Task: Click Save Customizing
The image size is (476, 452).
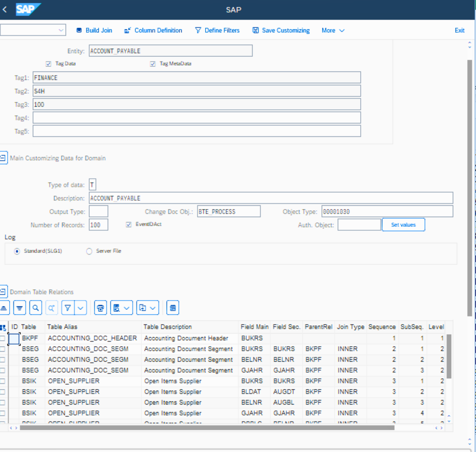Action: (281, 30)
